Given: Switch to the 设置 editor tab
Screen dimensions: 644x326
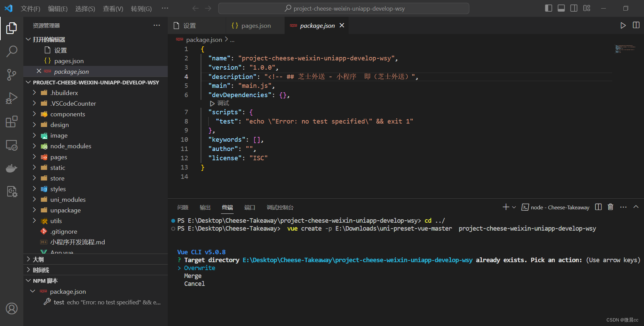Looking at the screenshot, I should click(197, 26).
